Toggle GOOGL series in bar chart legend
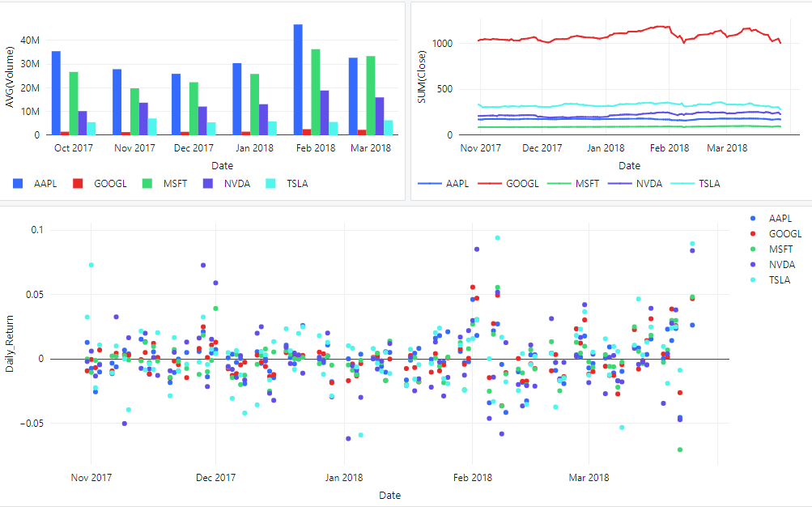The image size is (812, 507). coord(100,183)
